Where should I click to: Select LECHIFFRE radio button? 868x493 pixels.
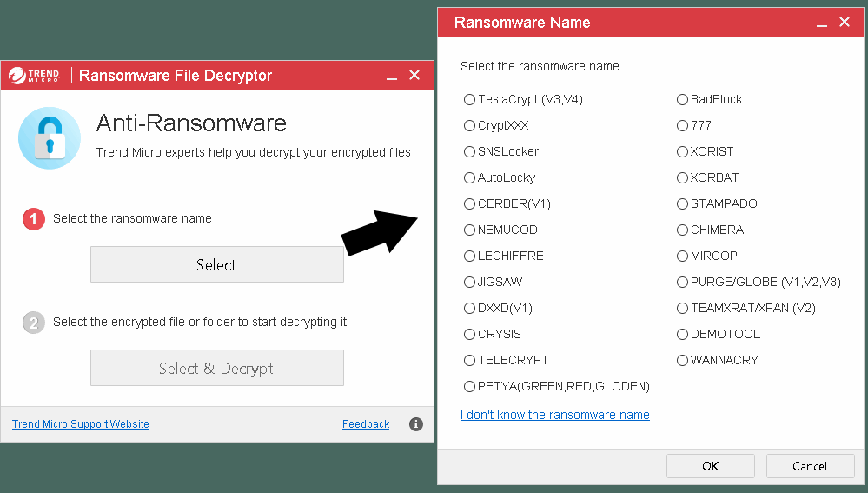(x=469, y=256)
